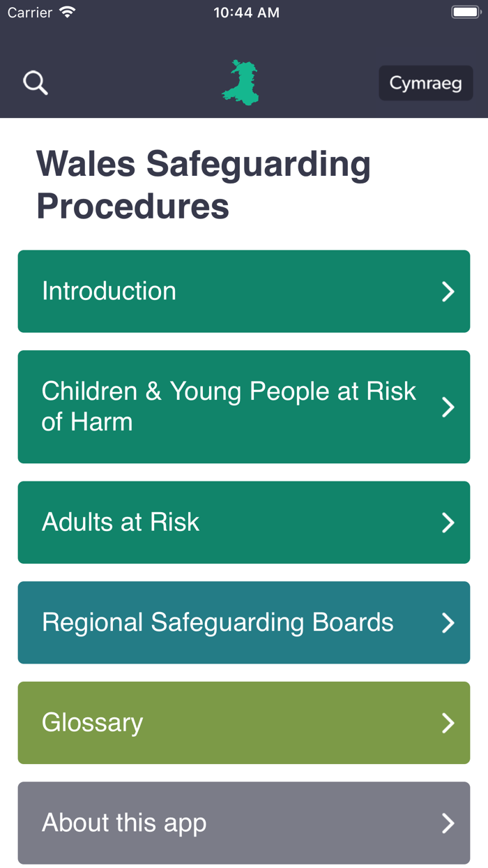Tap the arrow on Regional Safeguarding Boards
This screenshot has width=488, height=868.
(448, 622)
